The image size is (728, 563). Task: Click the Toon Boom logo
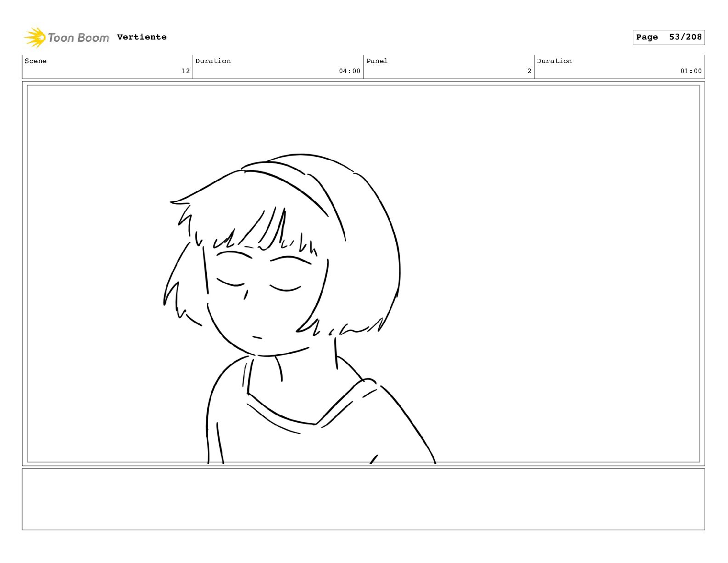pos(67,37)
